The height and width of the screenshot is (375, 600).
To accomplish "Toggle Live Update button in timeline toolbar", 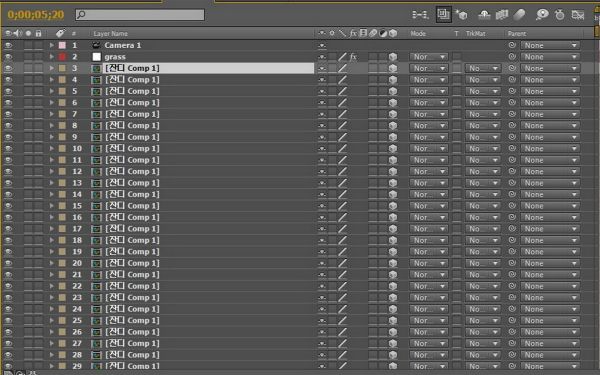I will (443, 15).
